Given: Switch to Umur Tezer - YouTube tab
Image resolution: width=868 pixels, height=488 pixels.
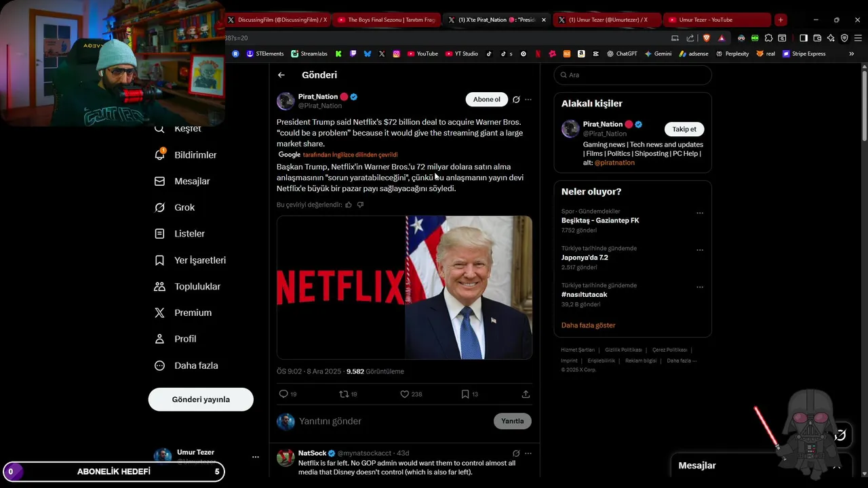Looking at the screenshot, I should [x=717, y=20].
